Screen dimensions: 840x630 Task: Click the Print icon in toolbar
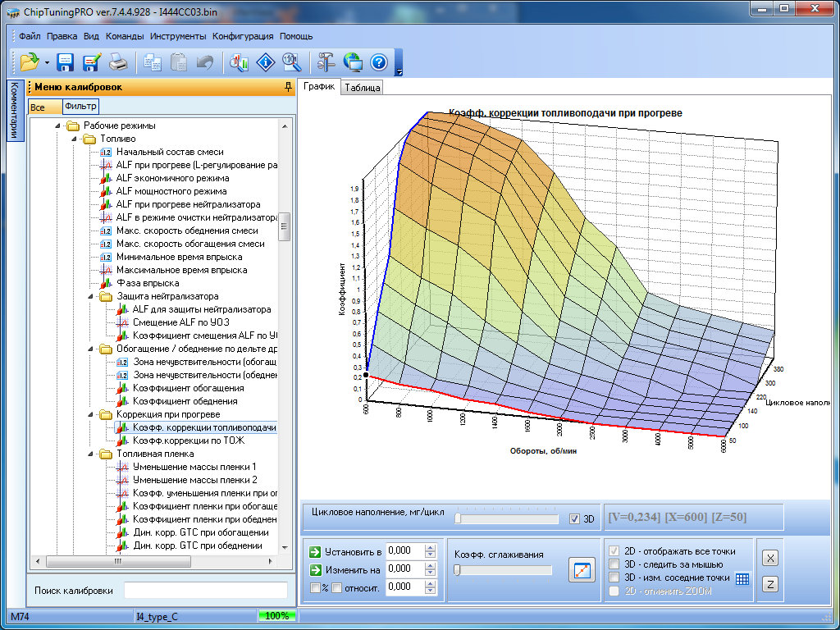point(118,62)
